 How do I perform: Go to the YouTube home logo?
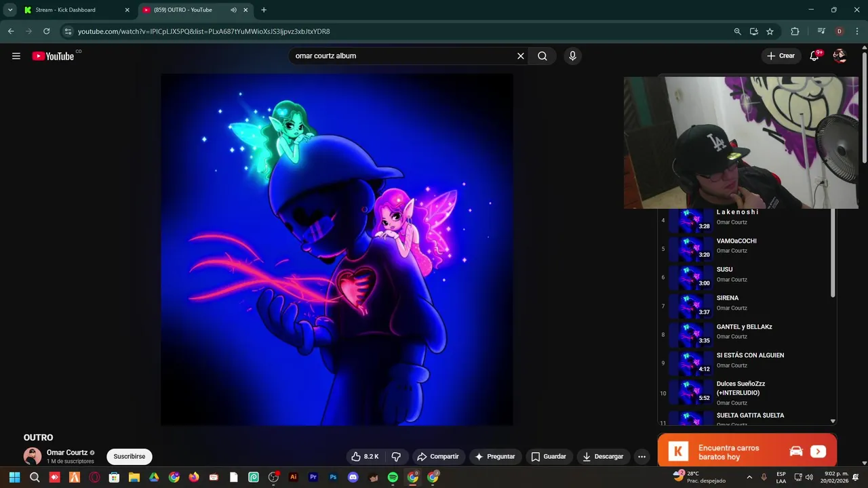[x=53, y=56]
